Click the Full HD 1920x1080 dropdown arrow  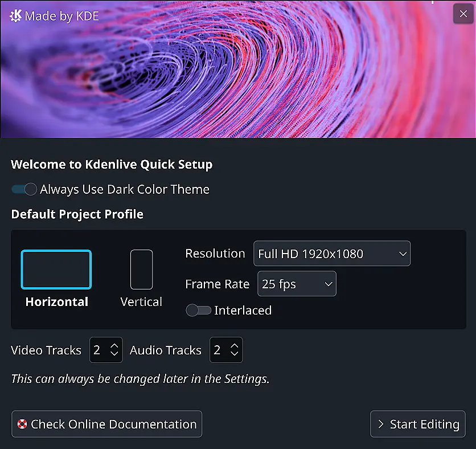click(403, 254)
